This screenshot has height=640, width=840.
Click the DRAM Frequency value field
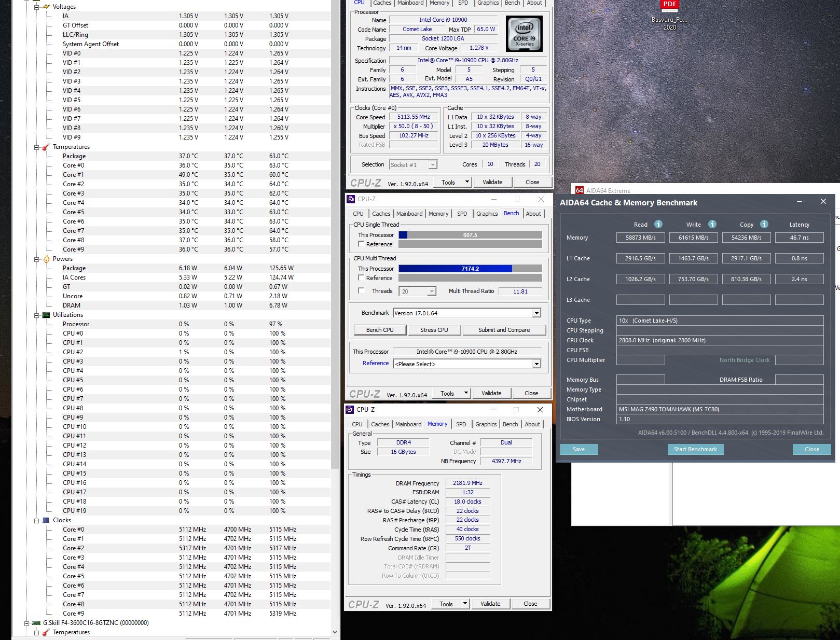coord(467,483)
